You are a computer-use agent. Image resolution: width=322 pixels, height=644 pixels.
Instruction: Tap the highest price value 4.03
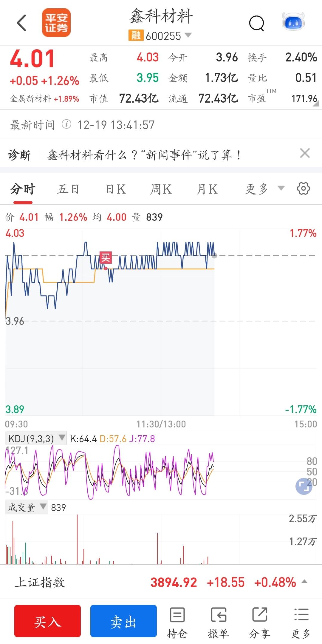[148, 57]
